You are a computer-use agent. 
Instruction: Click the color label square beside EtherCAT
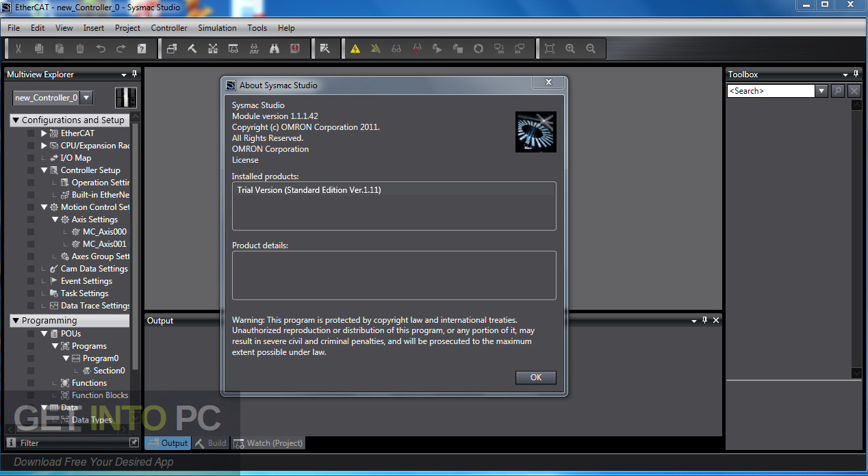pyautogui.click(x=31, y=133)
